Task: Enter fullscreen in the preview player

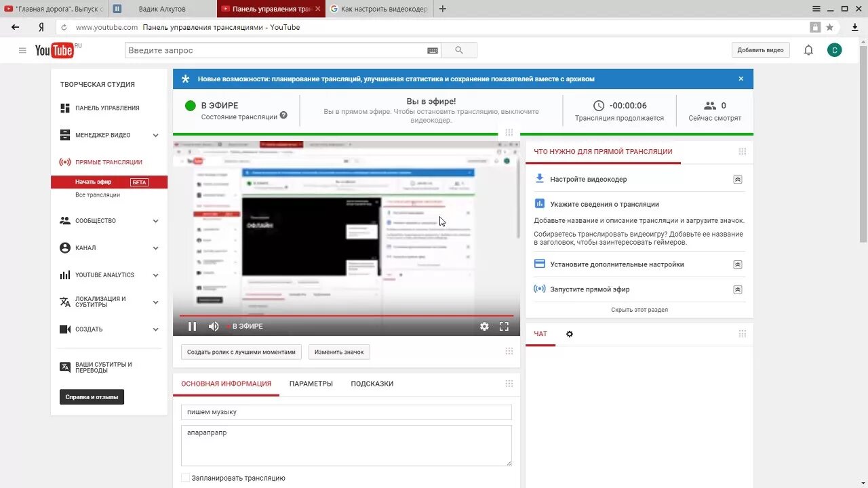Action: click(504, 326)
